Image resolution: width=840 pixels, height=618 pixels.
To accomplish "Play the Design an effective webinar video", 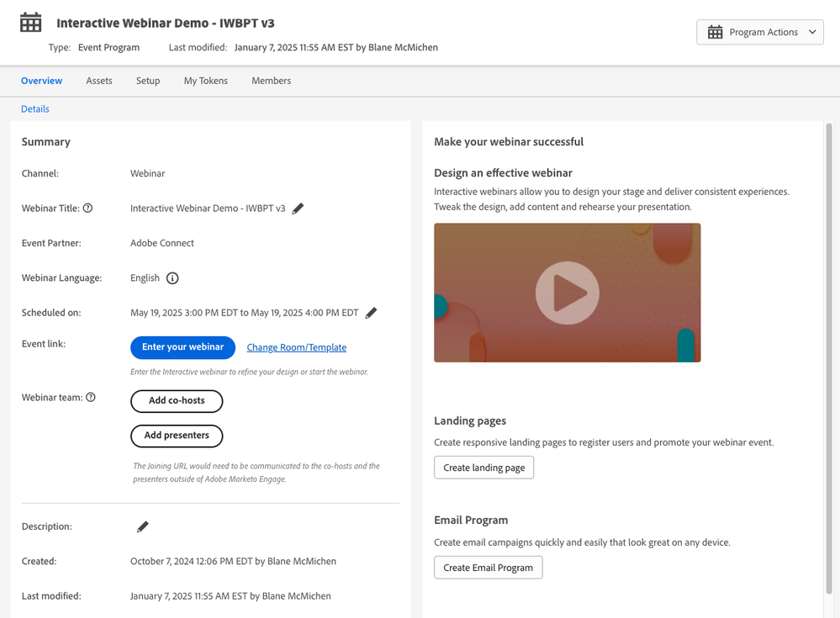I will [567, 293].
